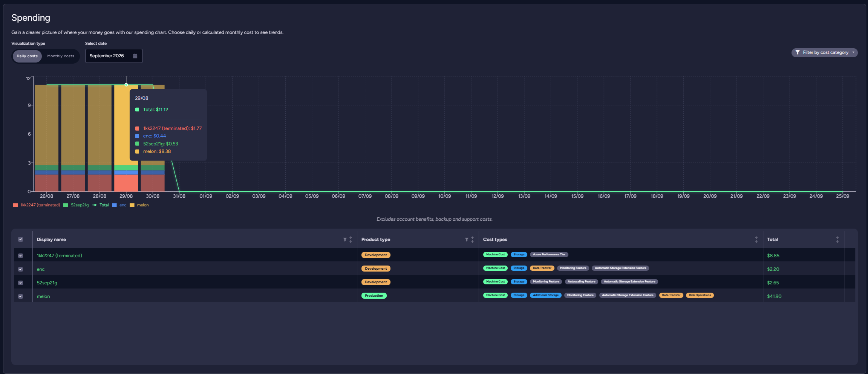Click 'Total: $11.12' in tooltip

[156, 110]
